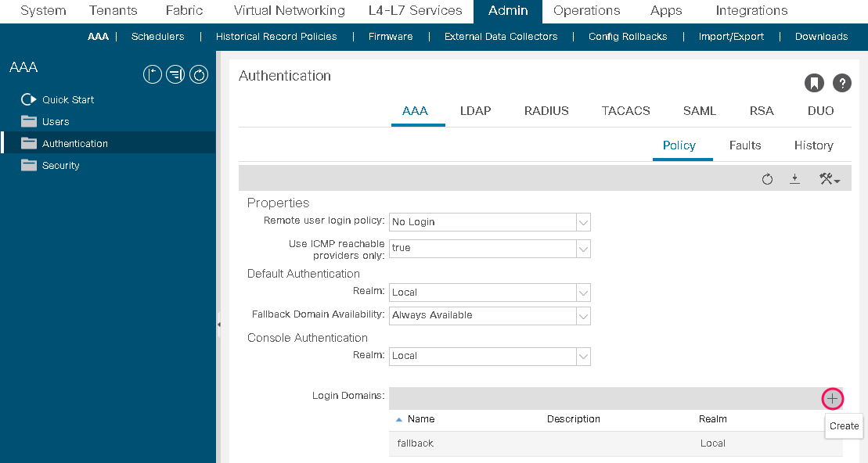Click the Quick Start arrow icon

28,99
